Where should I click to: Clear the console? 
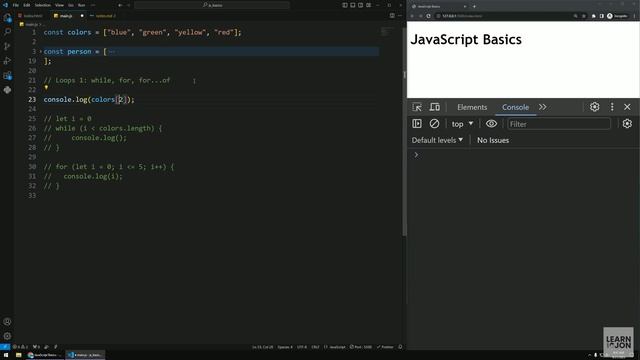[434, 124]
